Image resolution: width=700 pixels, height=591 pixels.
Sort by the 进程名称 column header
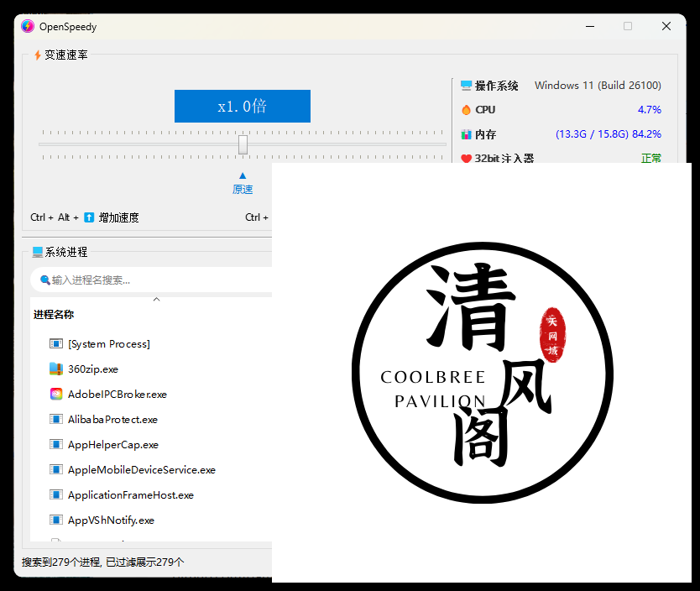[54, 315]
